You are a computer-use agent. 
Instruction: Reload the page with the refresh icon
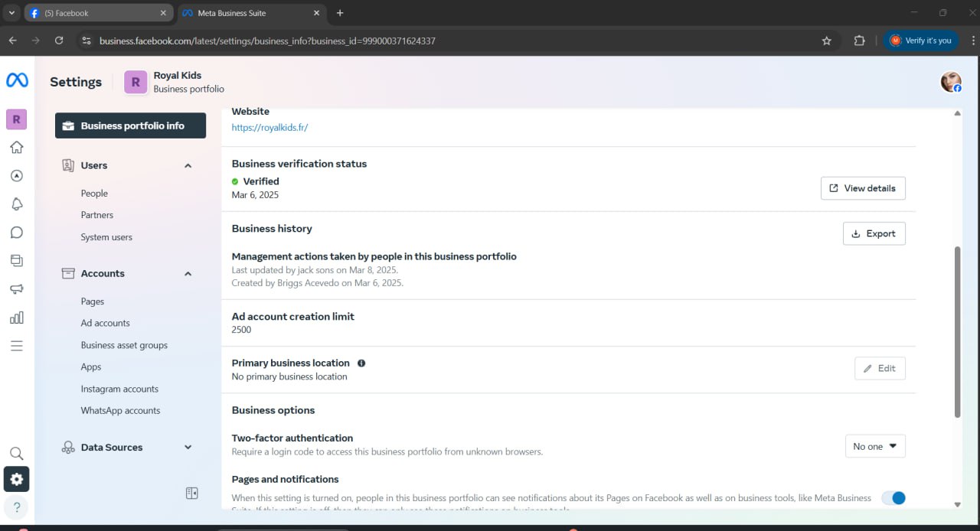click(x=59, y=41)
